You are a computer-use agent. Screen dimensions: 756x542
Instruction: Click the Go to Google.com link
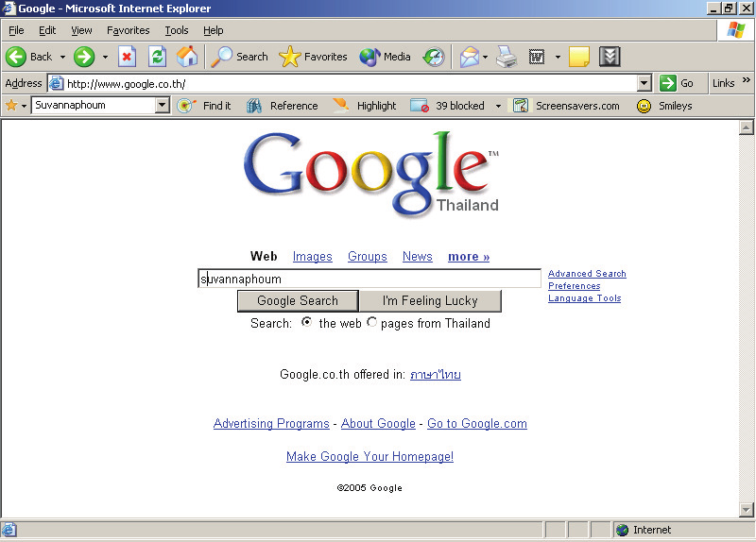477,423
